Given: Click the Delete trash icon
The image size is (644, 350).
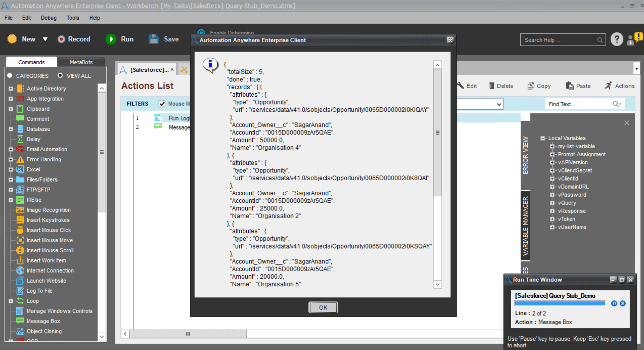Looking at the screenshot, I should coord(492,86).
